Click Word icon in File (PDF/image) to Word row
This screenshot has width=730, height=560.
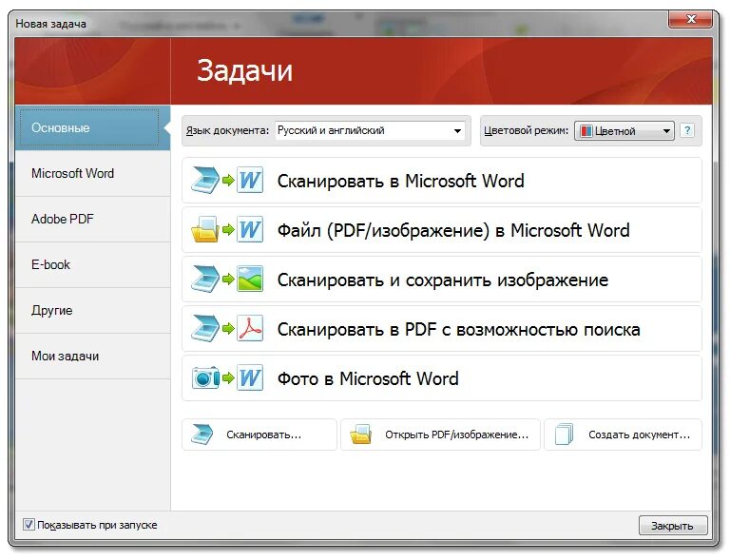(250, 229)
